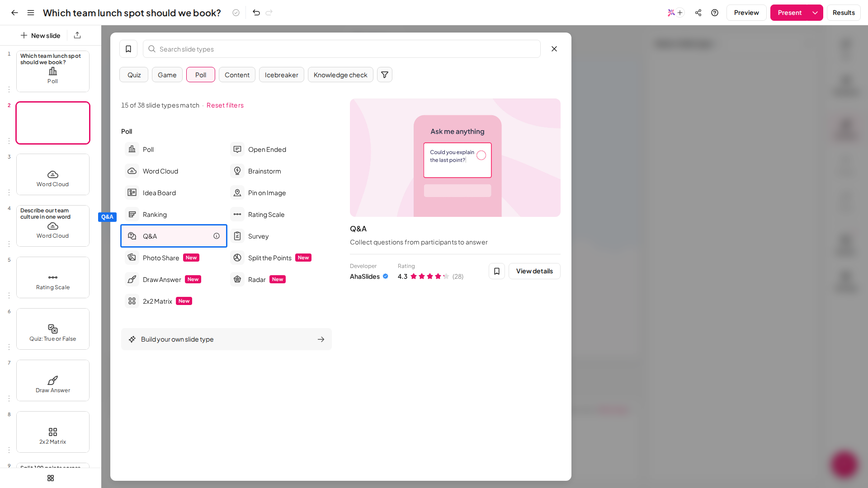
Task: Select slide 1 lunch spot Poll thumbnail
Action: point(53,71)
